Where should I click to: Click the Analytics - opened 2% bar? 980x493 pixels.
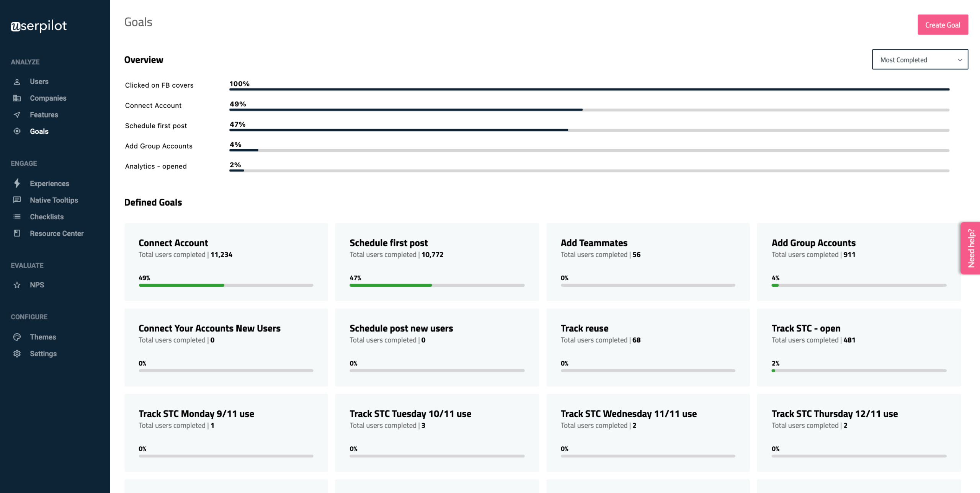click(x=589, y=171)
